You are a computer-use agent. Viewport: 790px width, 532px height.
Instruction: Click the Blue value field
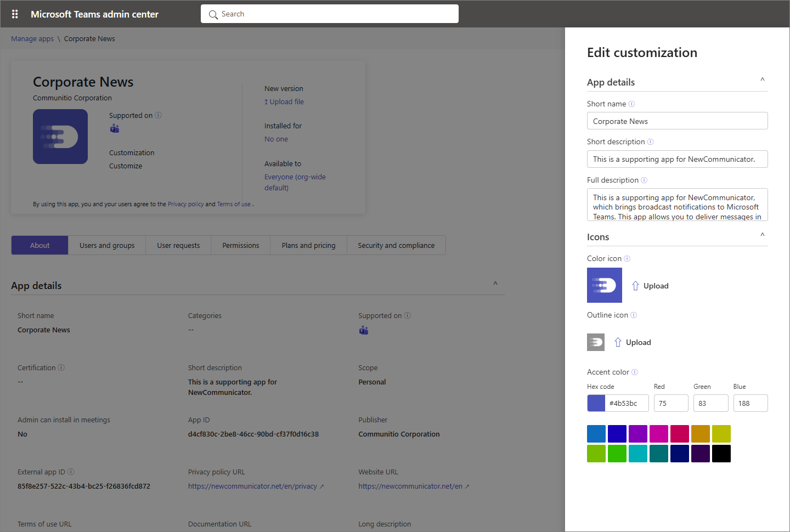[751, 403]
